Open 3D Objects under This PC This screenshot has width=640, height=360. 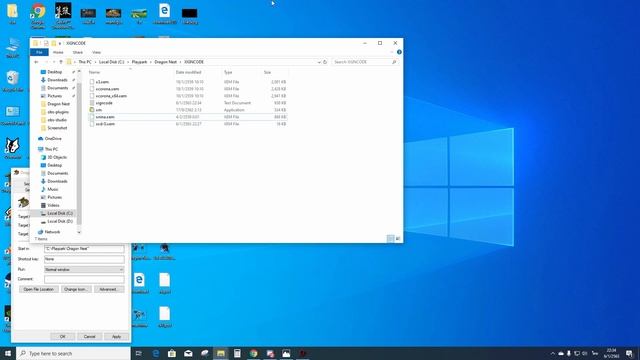coord(57,157)
